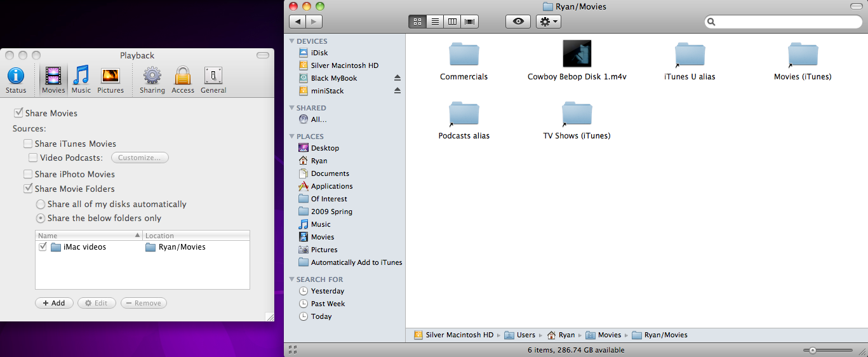The width and height of the screenshot is (868, 357).
Task: Select Cowboy Bebop Disk 1.m4v thumbnail
Action: [x=577, y=53]
